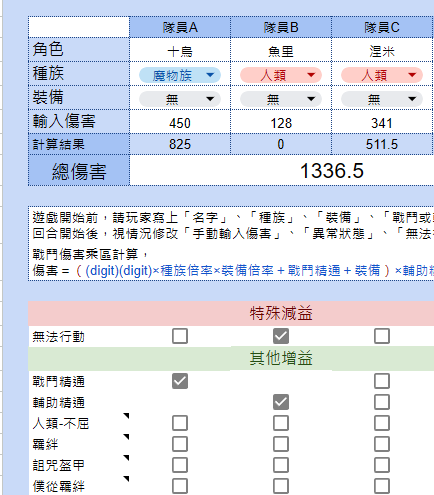
Task: Tick 僕從羈絆 checkbox for 隊員B
Action: pyautogui.click(x=281, y=486)
